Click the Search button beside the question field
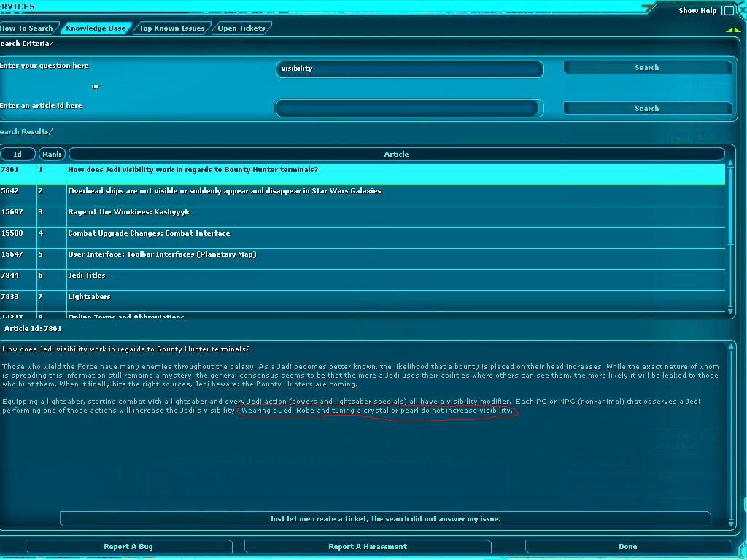Viewport: 747px width, 560px height. click(647, 68)
